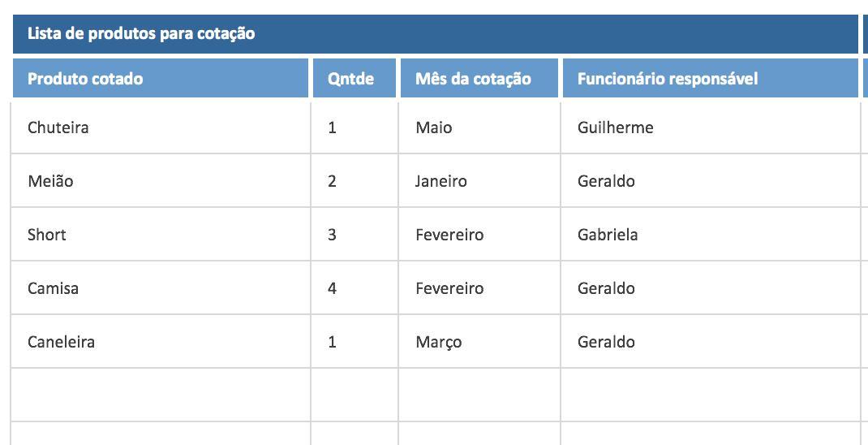Click the 'Guilherme' employee cell
The height and width of the screenshot is (445, 868).
[710, 127]
